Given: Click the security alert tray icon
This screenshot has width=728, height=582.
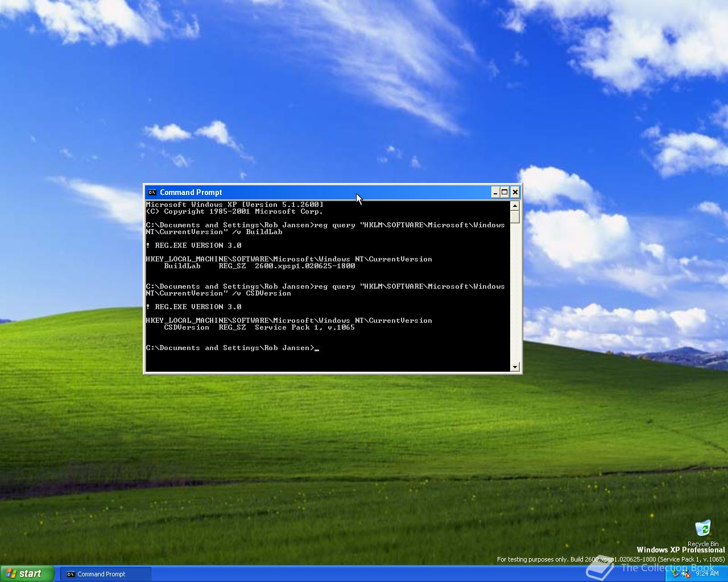Looking at the screenshot, I should pyautogui.click(x=686, y=574).
